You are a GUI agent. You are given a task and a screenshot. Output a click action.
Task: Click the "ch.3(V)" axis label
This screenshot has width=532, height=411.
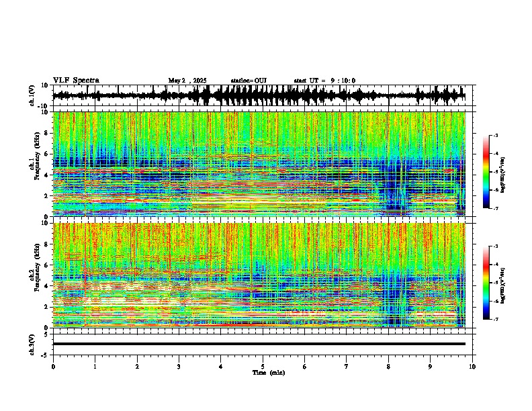click(32, 345)
